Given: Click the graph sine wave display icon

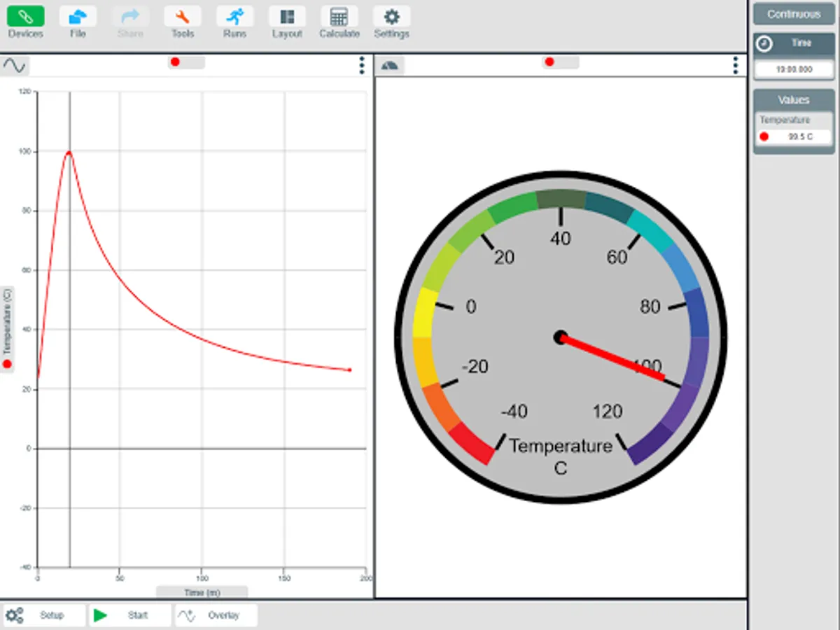Looking at the screenshot, I should [15, 66].
